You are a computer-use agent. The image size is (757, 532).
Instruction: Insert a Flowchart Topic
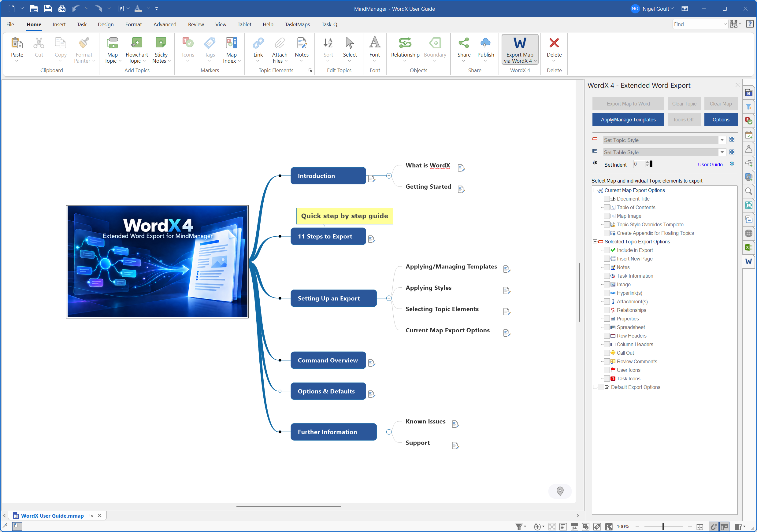(136, 50)
